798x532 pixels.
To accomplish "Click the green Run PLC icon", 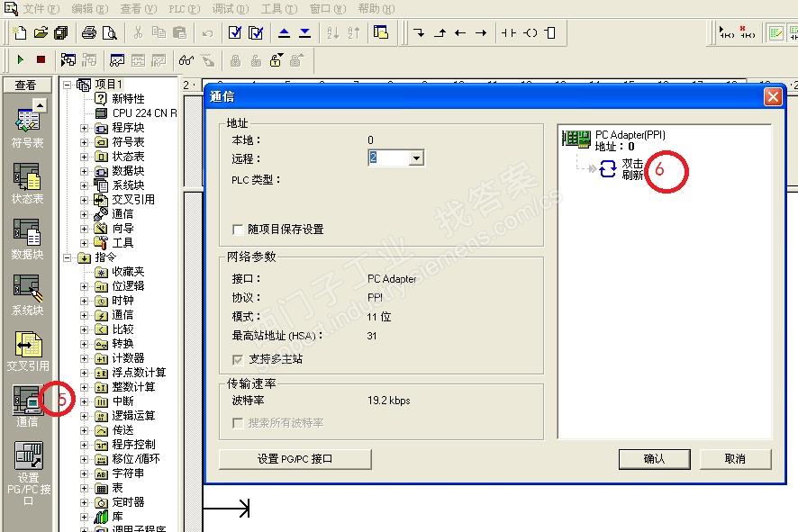I will point(21,59).
